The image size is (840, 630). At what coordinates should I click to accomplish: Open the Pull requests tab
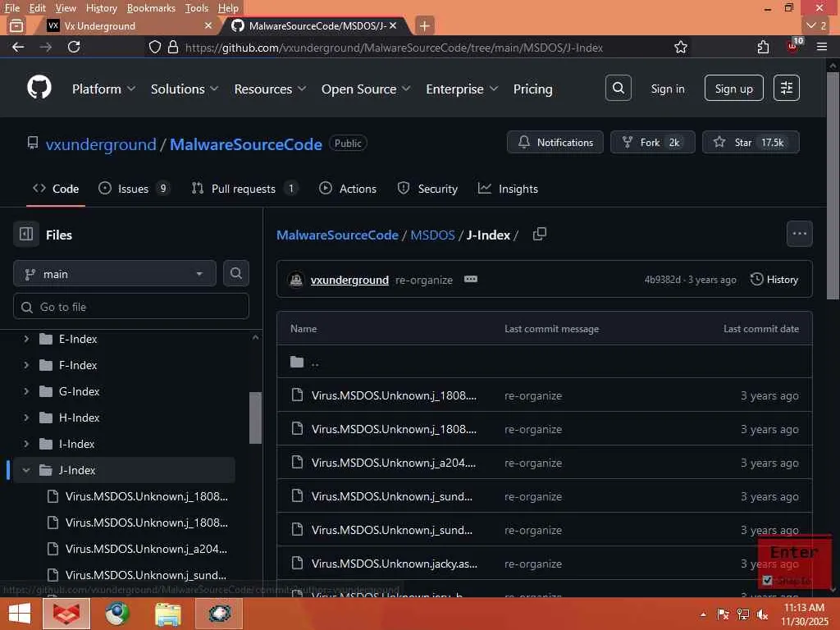tap(244, 189)
